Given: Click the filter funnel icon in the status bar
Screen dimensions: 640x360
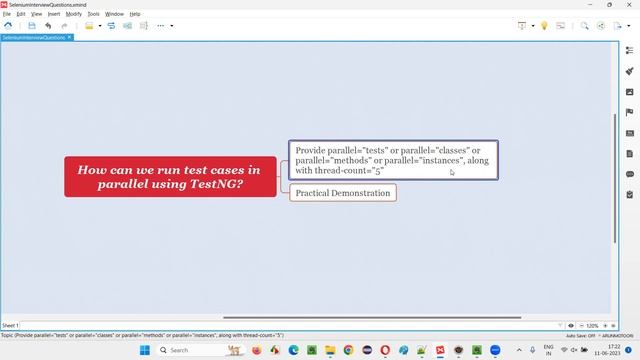Looking at the screenshot, I should coord(560,326).
